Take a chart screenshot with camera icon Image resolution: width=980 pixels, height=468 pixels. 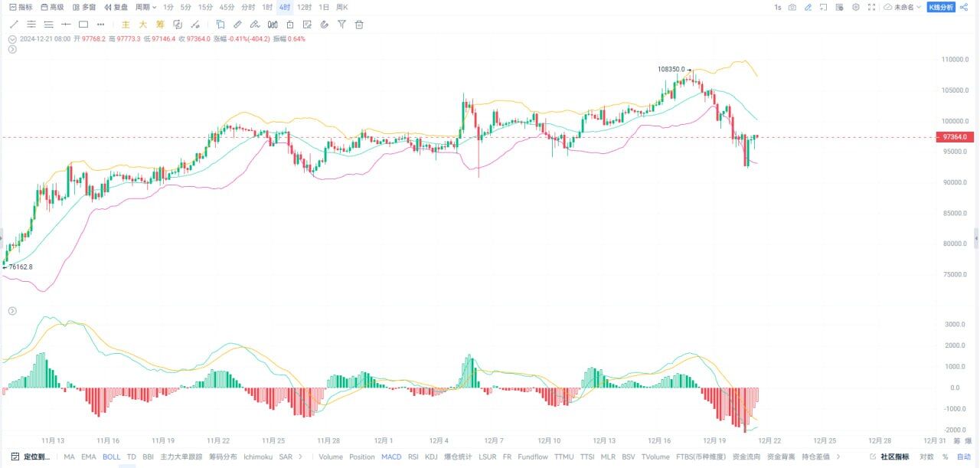792,7
